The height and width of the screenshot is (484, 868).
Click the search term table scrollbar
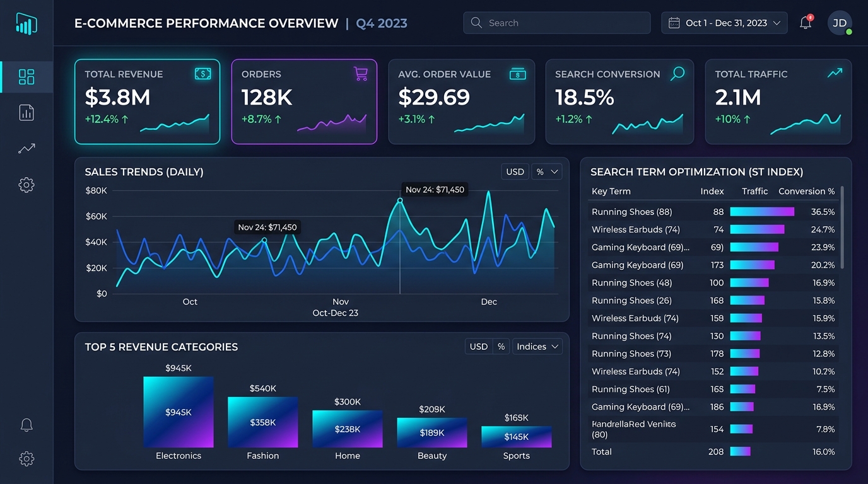pyautogui.click(x=842, y=227)
